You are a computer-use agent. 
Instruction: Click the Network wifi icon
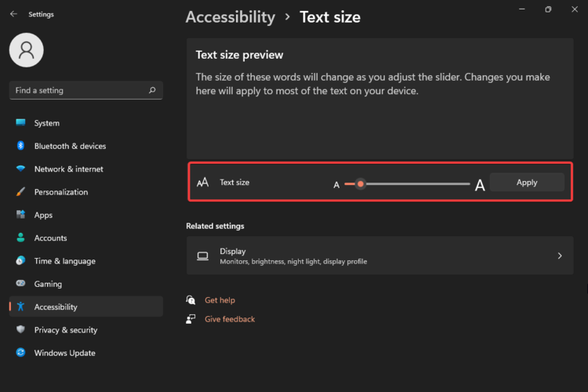pos(20,169)
